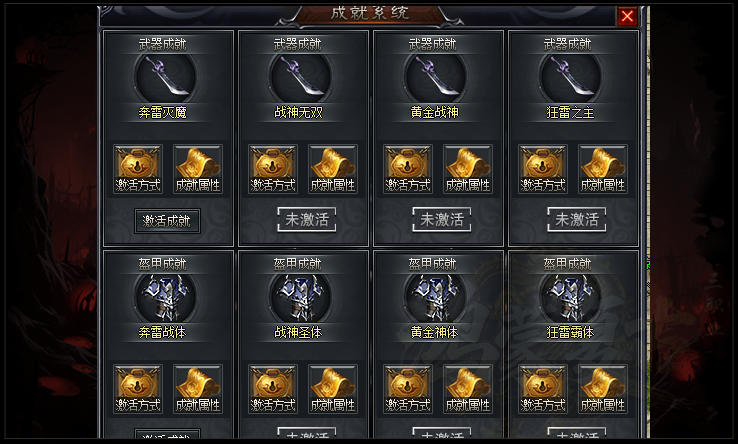Open 激活方式 lock icon under 奔雷灭魔
This screenshot has width=738, height=444.
click(x=138, y=169)
